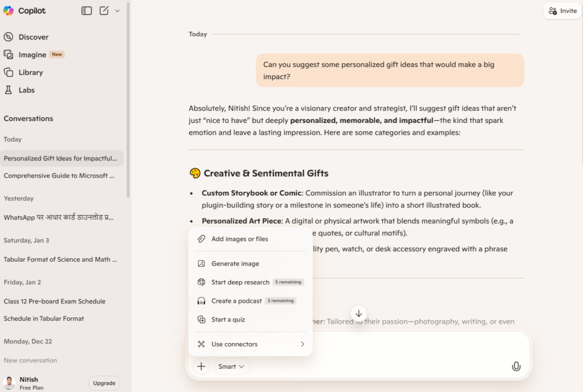The height and width of the screenshot is (392, 583).
Task: Expand the chevron next to new chat
Action: tap(117, 11)
